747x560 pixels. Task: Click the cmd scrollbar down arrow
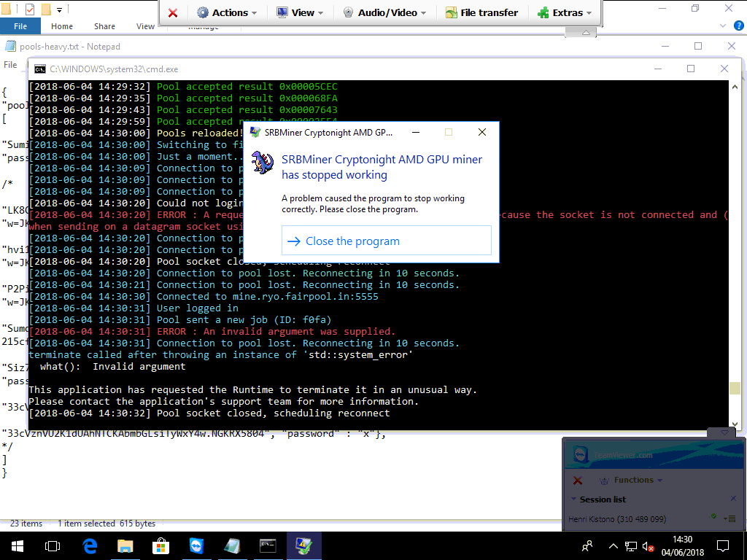(735, 424)
